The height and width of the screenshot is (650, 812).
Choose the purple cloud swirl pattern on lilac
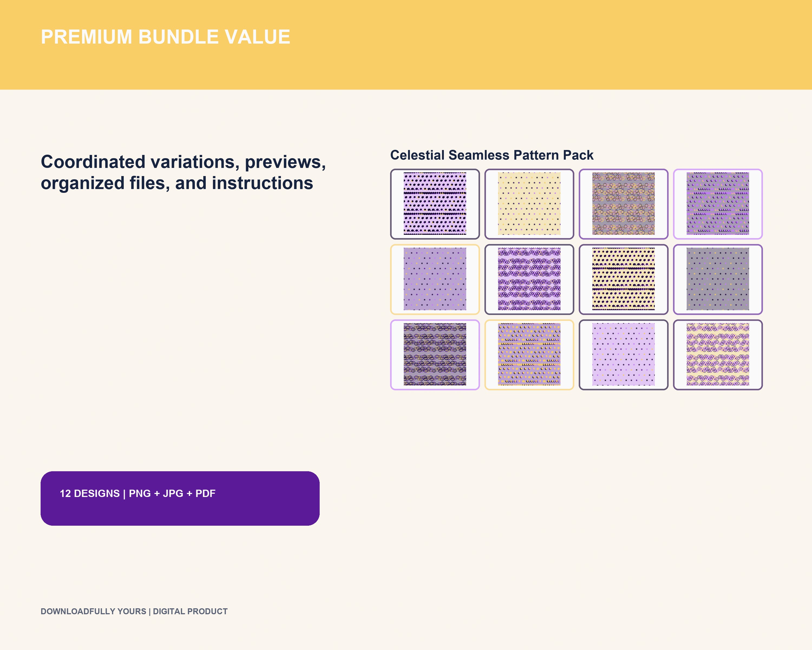coord(529,279)
